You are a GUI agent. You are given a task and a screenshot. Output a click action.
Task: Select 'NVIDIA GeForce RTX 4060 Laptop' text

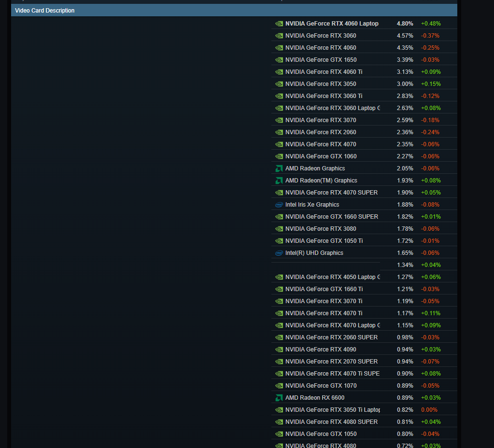332,24
